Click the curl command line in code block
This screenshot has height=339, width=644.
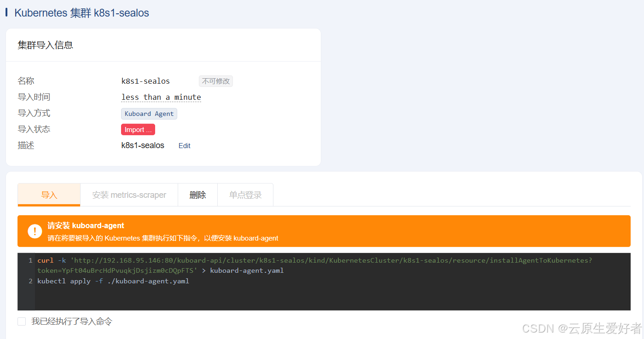click(314, 260)
